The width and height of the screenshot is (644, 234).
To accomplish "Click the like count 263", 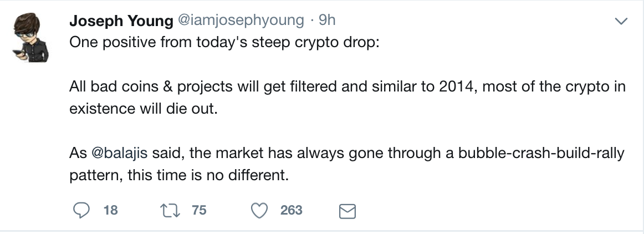I will 291,210.
